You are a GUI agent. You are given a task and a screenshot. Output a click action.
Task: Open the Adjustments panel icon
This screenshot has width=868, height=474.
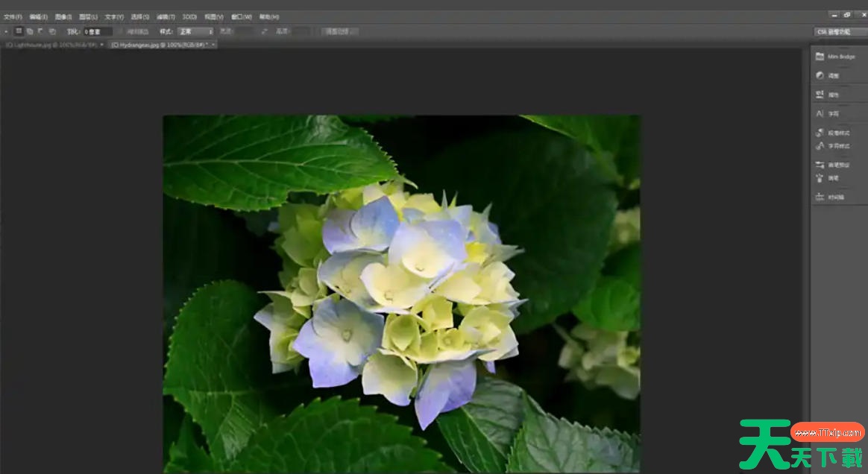(x=821, y=75)
